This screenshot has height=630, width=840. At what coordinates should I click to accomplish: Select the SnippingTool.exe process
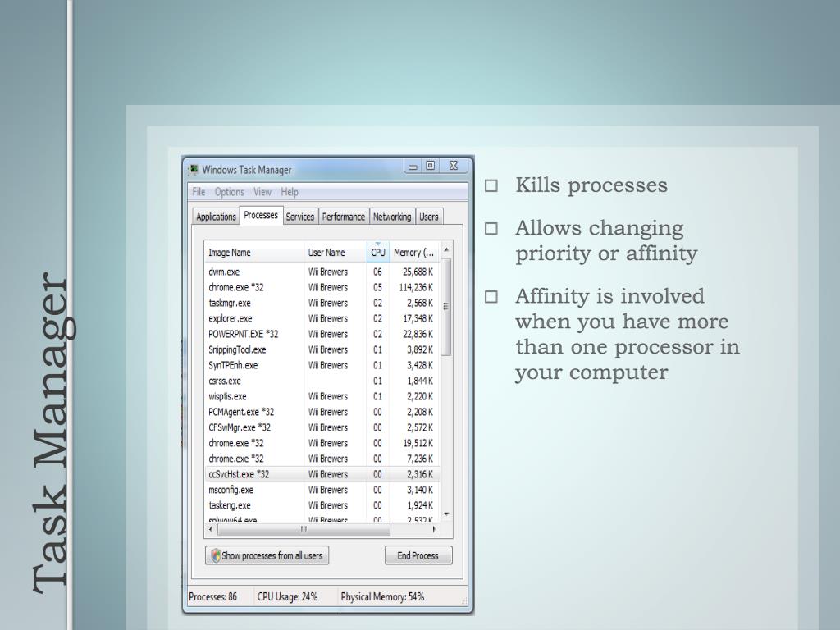322,349
